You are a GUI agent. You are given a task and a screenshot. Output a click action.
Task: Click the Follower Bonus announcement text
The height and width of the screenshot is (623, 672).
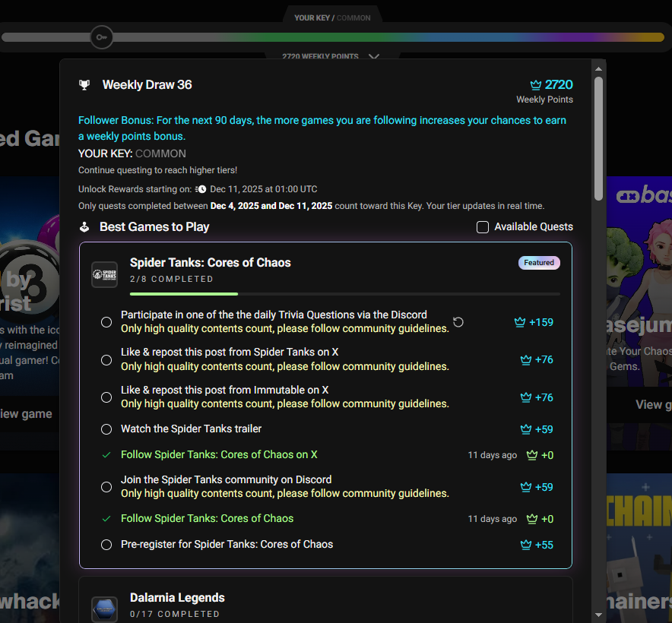pos(322,128)
